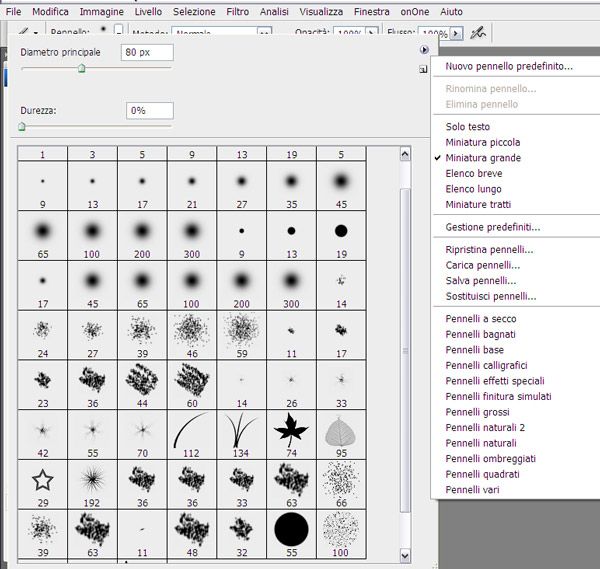Screen dimensions: 600x569
Task: Select the hard round brush 19
Action: click(x=341, y=235)
